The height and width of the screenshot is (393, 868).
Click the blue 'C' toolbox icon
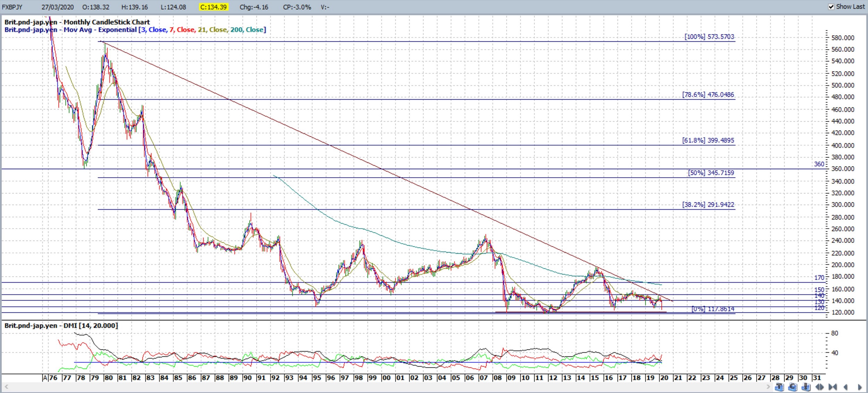click(793, 387)
